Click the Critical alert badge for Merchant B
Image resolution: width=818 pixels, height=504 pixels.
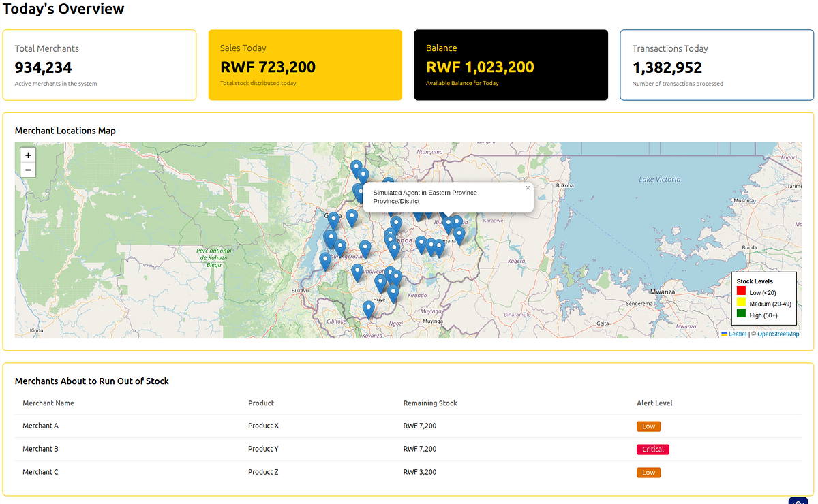(x=652, y=450)
